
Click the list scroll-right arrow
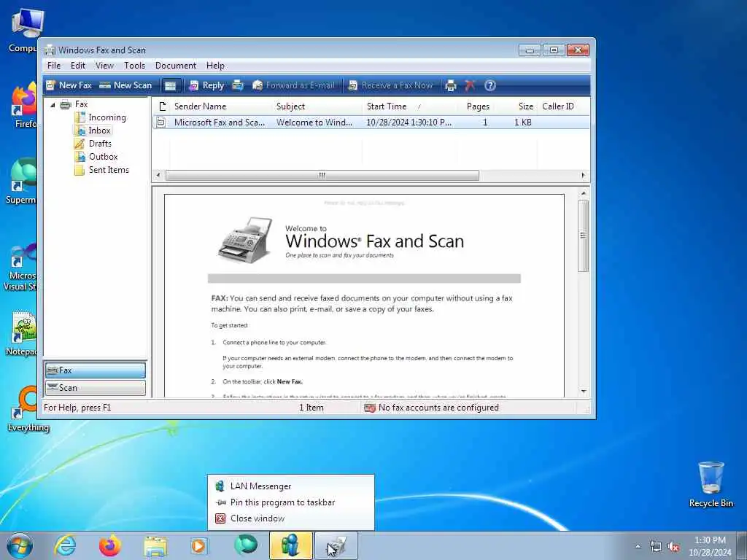coord(583,175)
